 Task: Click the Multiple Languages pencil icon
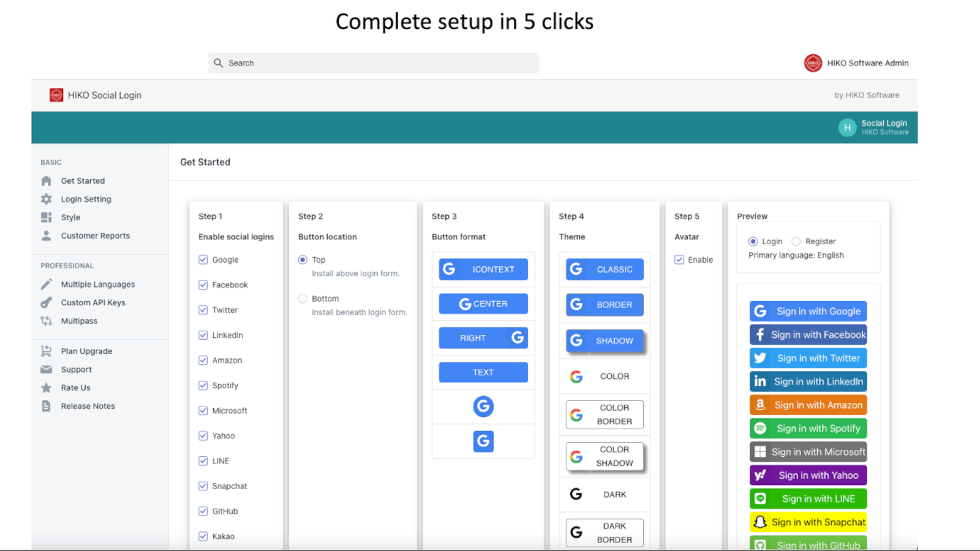(46, 284)
